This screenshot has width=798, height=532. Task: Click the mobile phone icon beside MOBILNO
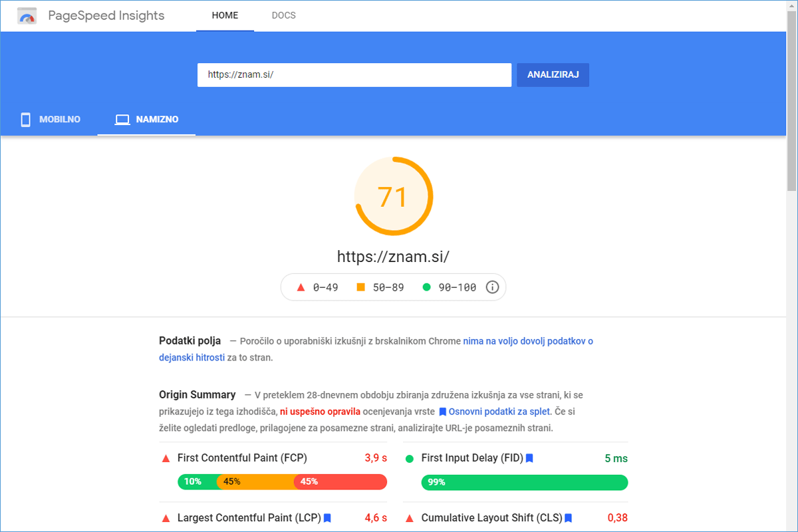tap(26, 120)
